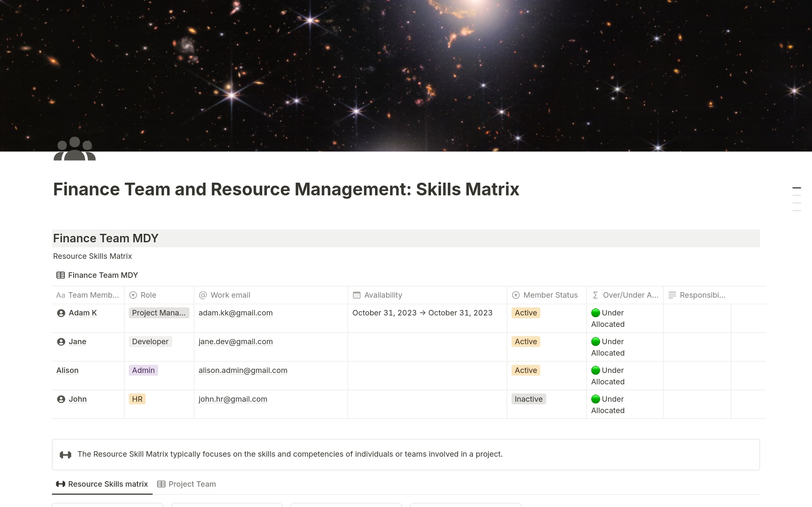Open the Role column select dropdown

(133, 295)
